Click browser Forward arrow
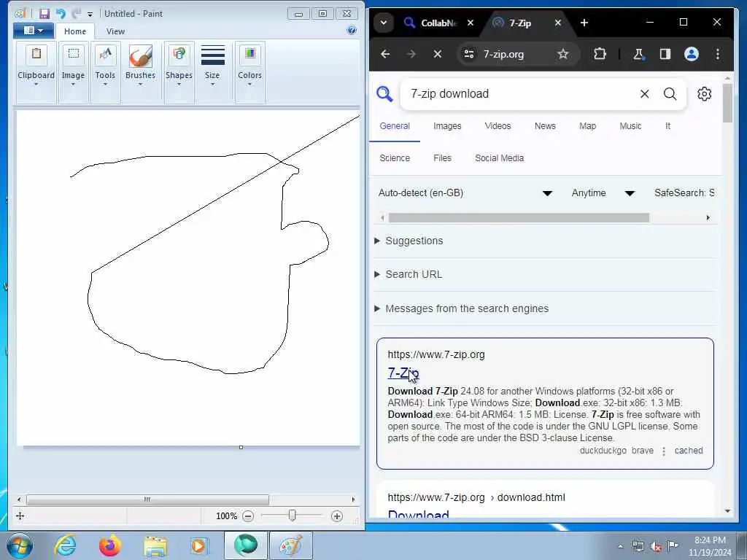Screen dimensions: 747x560 [411, 54]
